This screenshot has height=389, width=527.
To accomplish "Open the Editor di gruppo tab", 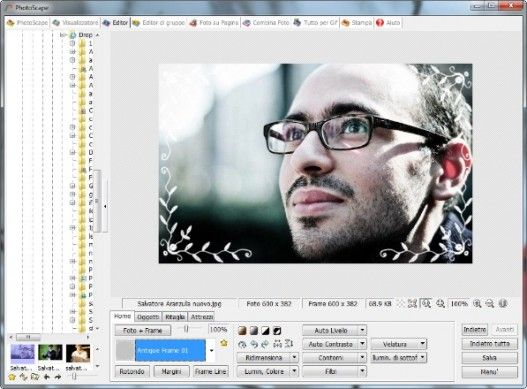I will point(159,23).
